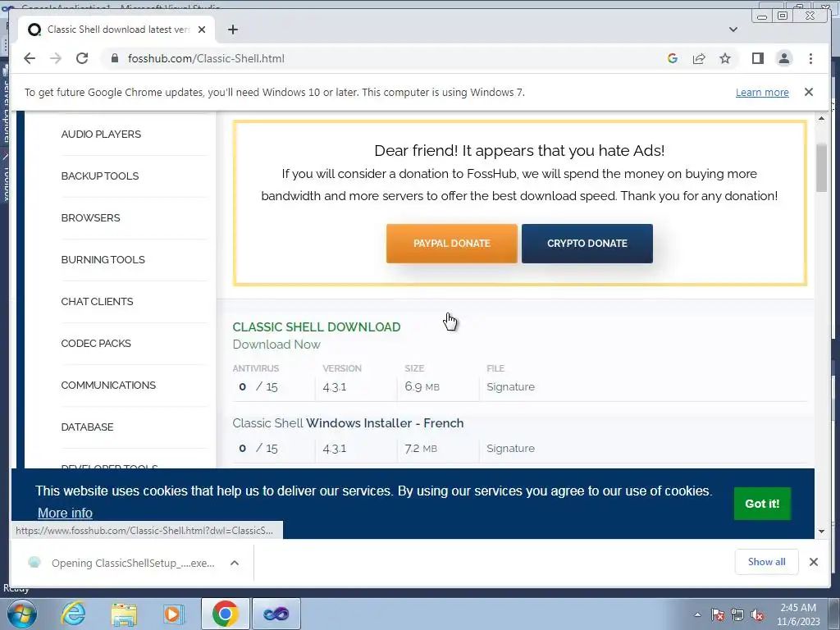
Task: Go back to the previous page
Action: pyautogui.click(x=30, y=58)
